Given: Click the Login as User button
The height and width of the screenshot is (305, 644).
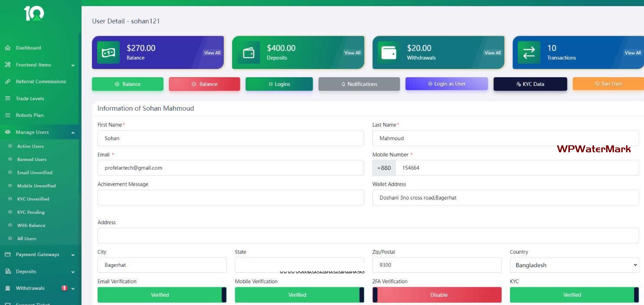Looking at the screenshot, I should pos(446,84).
